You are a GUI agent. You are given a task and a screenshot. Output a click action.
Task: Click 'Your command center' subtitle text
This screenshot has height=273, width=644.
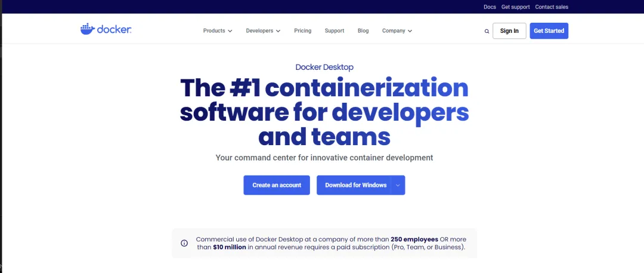[324, 158]
